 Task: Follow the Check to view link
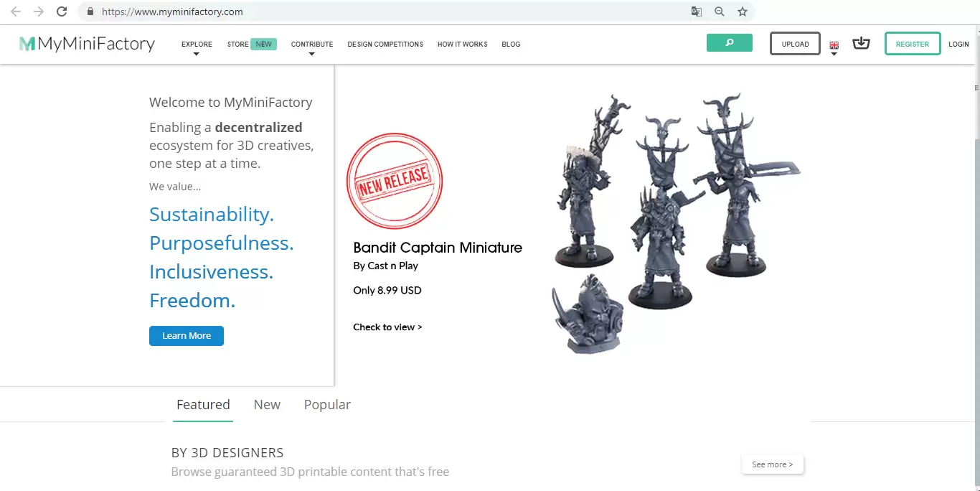[387, 327]
